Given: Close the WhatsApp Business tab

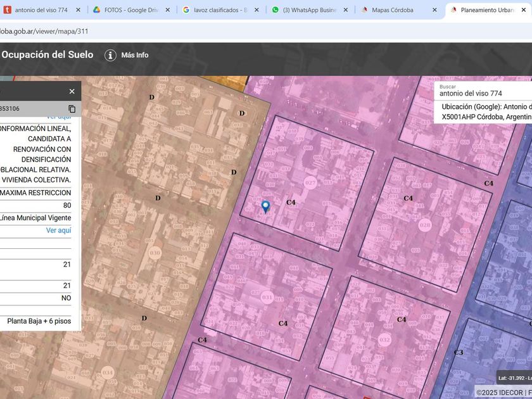Looking at the screenshot, I should (345, 10).
